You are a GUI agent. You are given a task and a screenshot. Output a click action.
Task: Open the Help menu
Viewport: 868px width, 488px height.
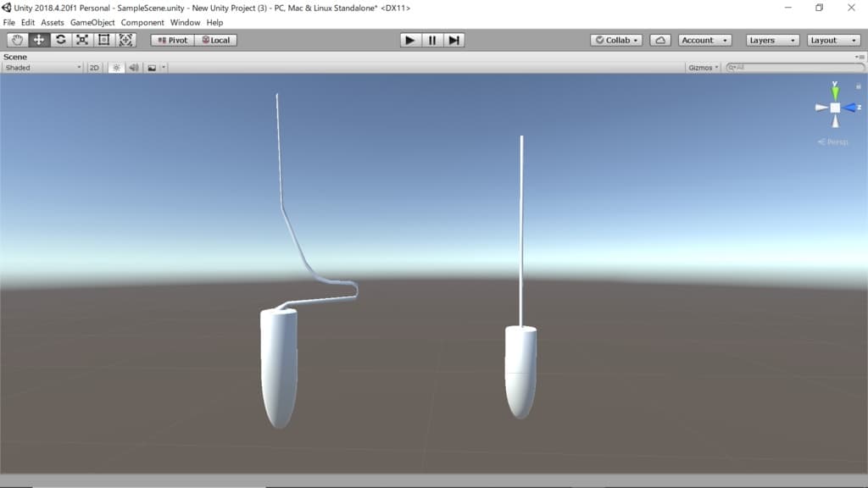pyautogui.click(x=214, y=23)
